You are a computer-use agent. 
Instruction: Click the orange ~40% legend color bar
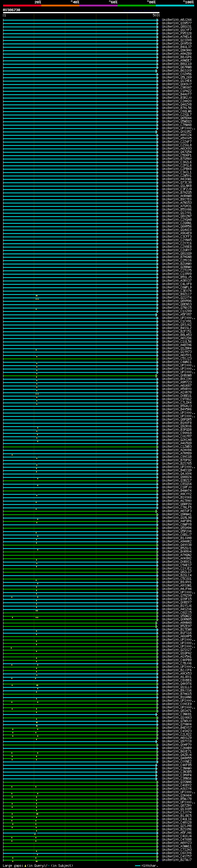[60, 6]
